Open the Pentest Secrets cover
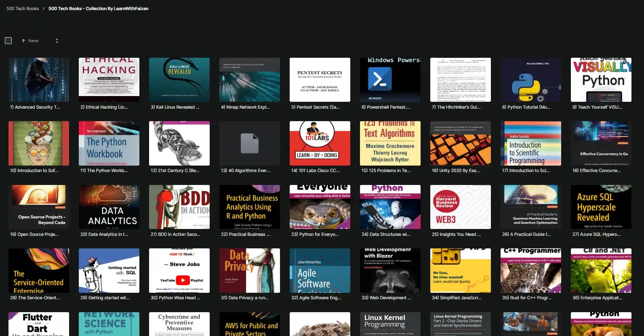Viewport: 644px width, 336px height. coord(320,80)
